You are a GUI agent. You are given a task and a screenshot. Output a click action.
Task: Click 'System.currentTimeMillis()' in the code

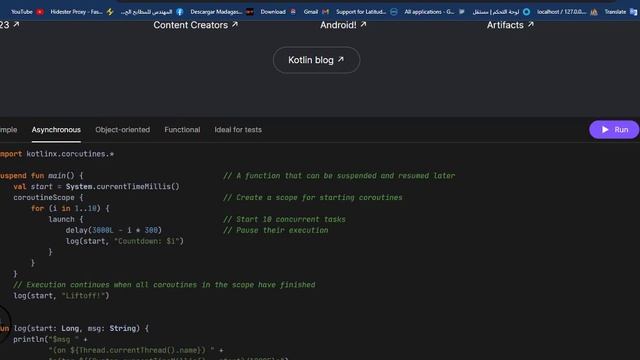(122, 187)
